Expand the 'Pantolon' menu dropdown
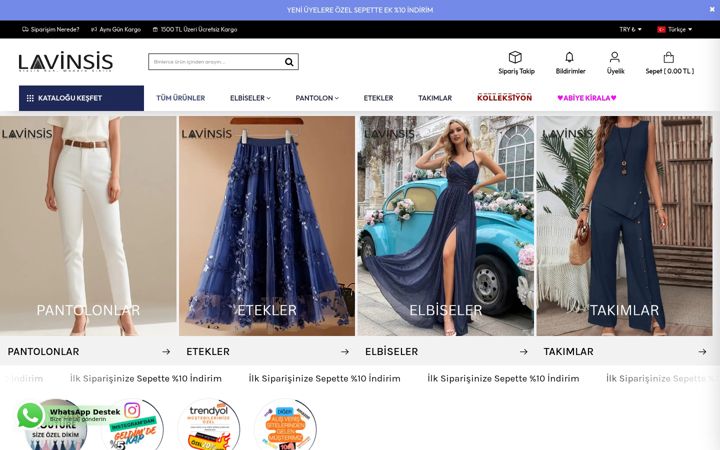Image resolution: width=720 pixels, height=450 pixels. [317, 98]
